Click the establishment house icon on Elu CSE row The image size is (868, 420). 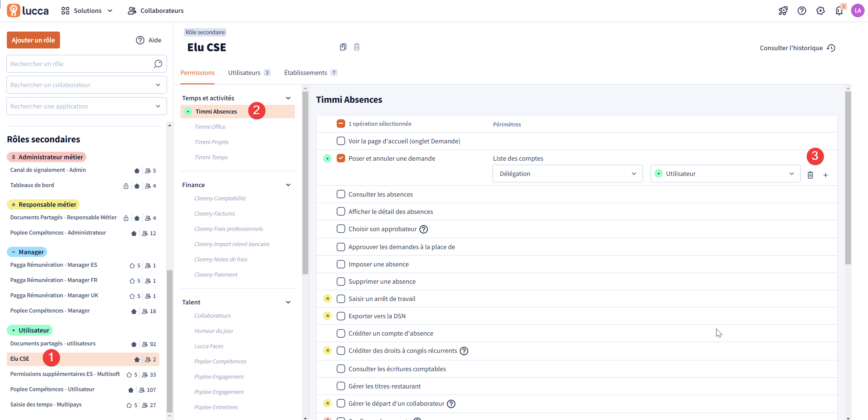[137, 359]
